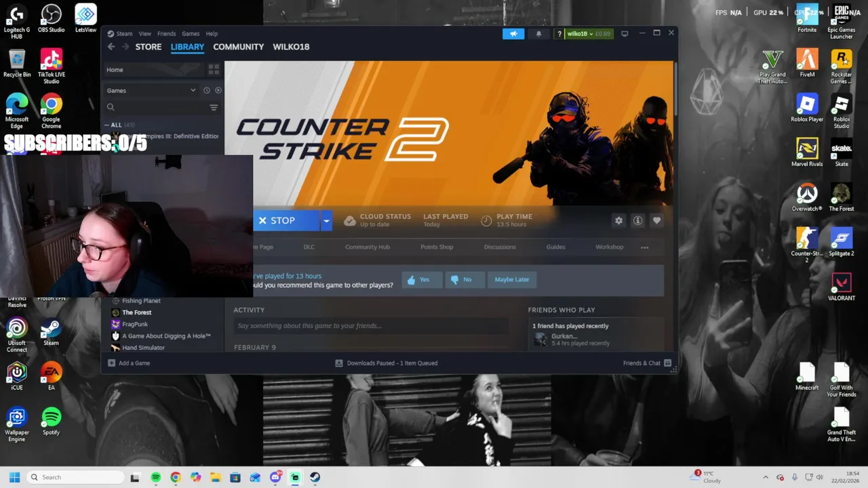Screen dimensions: 868x488
Task: Go back using Steam back arrow
Action: (111, 47)
